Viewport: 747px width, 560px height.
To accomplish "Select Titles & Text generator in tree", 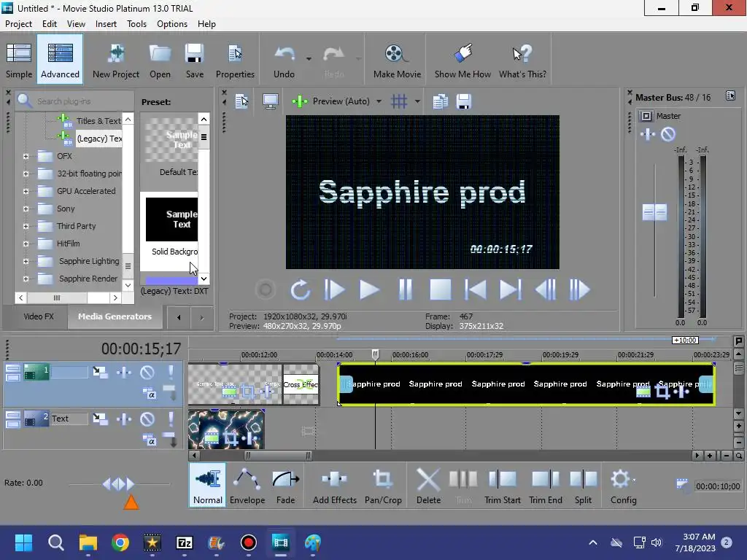I will coord(98,121).
